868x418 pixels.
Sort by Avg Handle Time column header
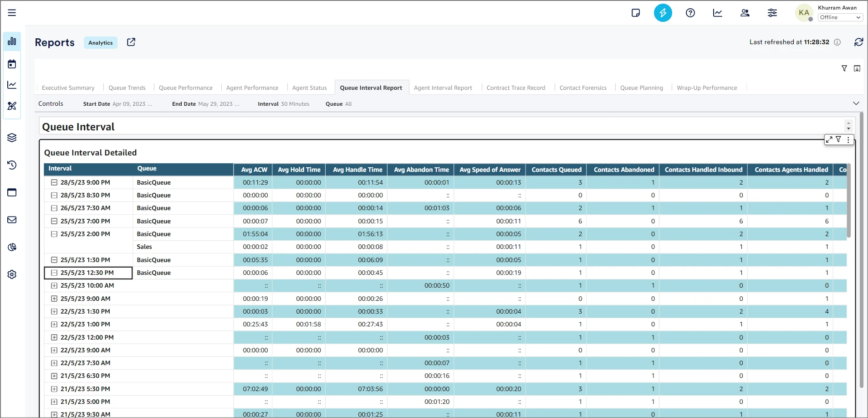(357, 170)
